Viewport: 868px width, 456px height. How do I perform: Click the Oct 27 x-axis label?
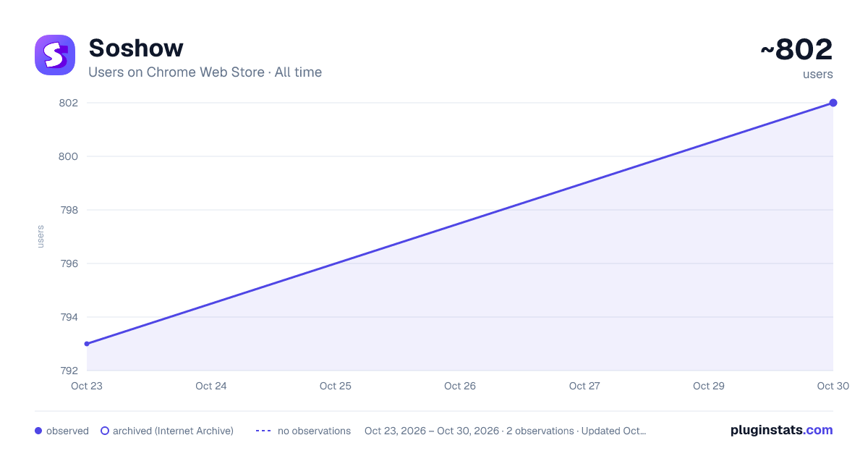[x=584, y=386]
